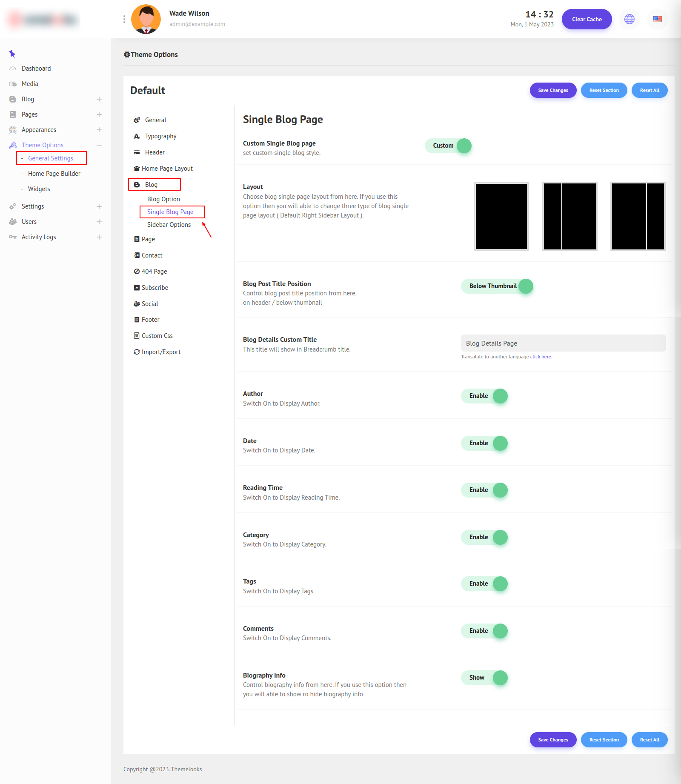Open the Sidebar Options submenu item
The width and height of the screenshot is (681, 784).
[169, 225]
